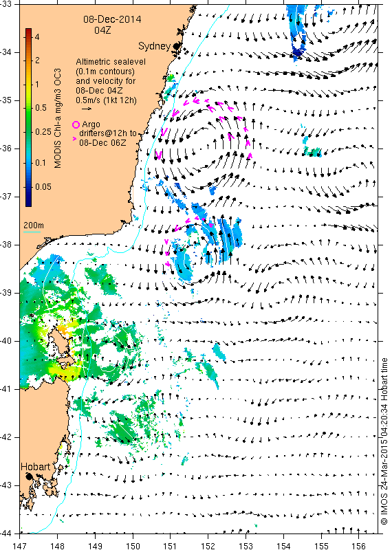Click the "Hobart" label
This screenshot has height=550, width=392.
point(36,467)
